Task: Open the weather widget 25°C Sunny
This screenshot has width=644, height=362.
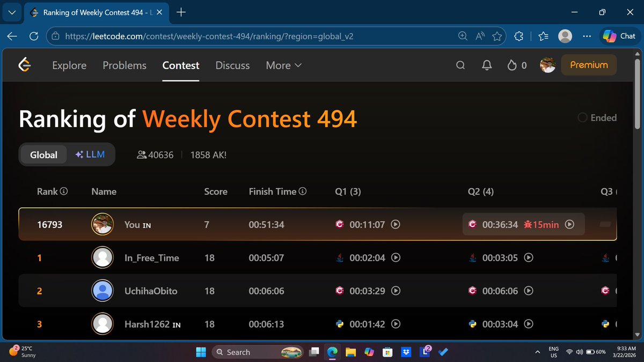Action: tap(23, 352)
